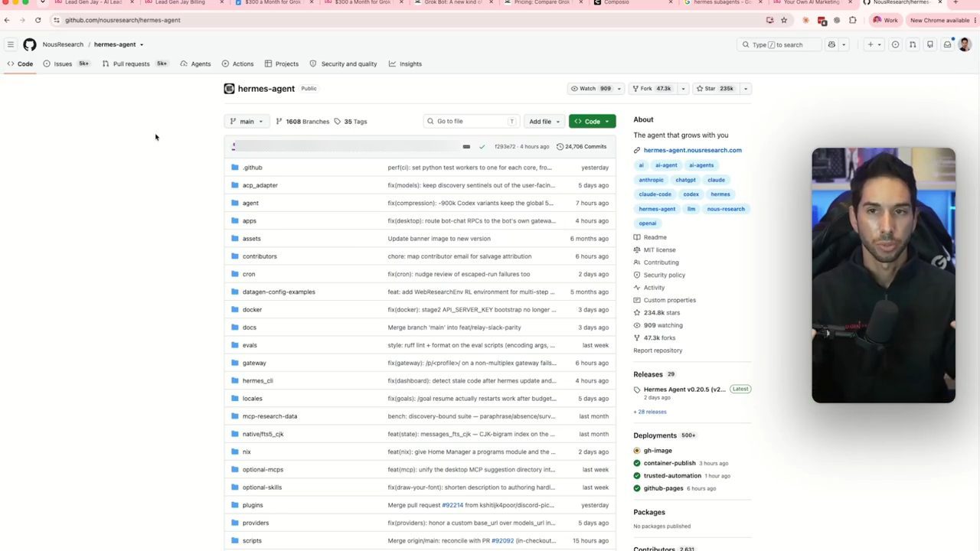Click the folder icon beside docs

[235, 328]
